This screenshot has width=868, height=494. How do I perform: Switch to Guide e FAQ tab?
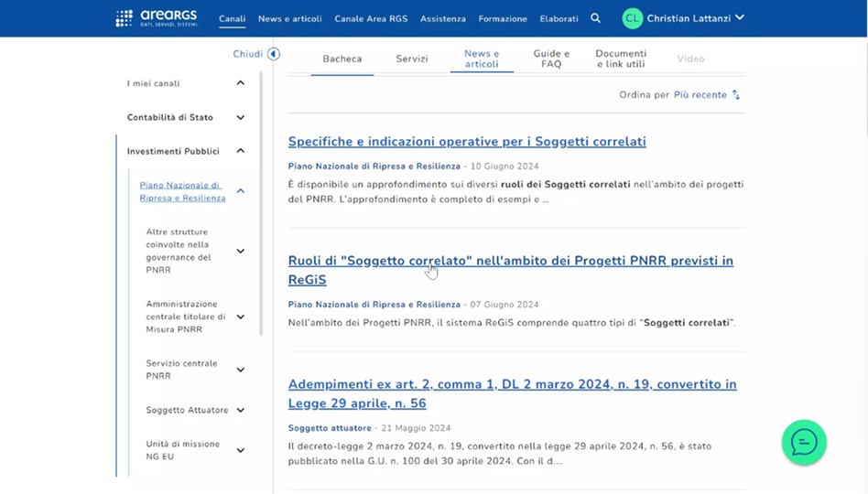click(x=551, y=59)
